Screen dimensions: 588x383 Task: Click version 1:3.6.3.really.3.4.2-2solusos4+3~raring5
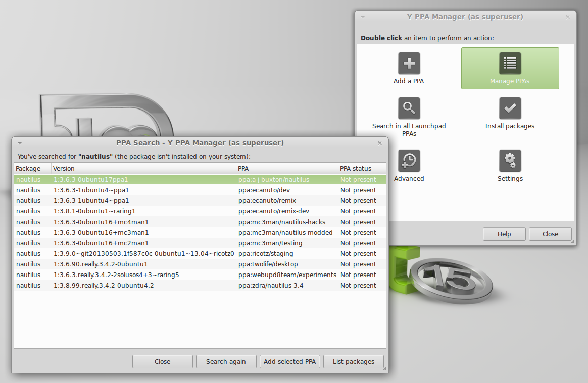(116, 275)
